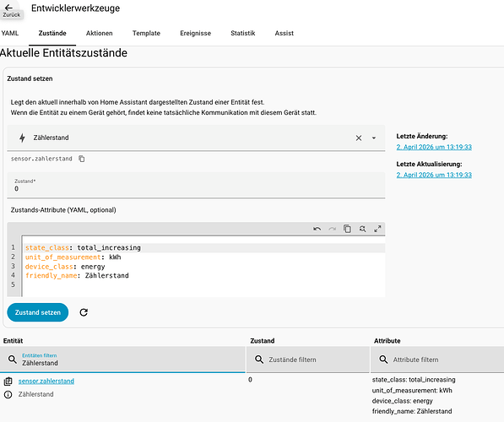Focus the Attribute filtern search field
Image resolution: width=504 pixels, height=422 pixels.
coord(437,360)
